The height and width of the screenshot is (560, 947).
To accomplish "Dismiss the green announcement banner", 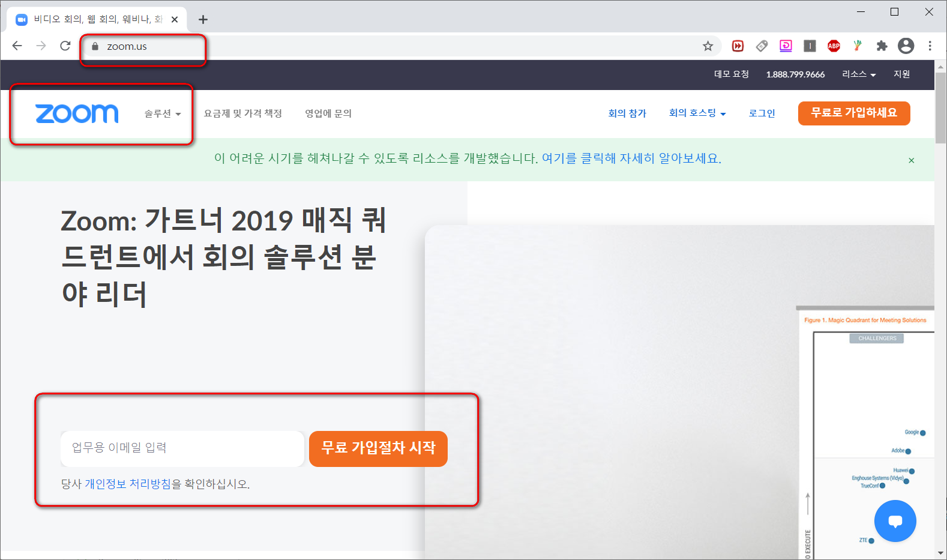I will pos(912,160).
